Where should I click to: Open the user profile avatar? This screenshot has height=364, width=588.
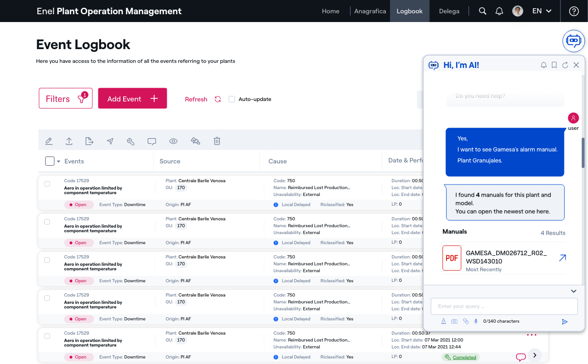tap(518, 11)
